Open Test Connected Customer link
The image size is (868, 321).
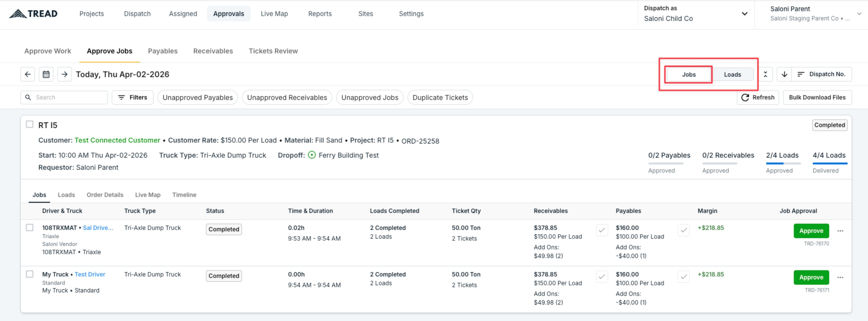[x=117, y=140]
